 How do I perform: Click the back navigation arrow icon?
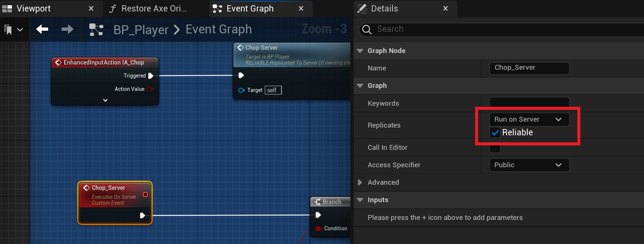[42, 29]
